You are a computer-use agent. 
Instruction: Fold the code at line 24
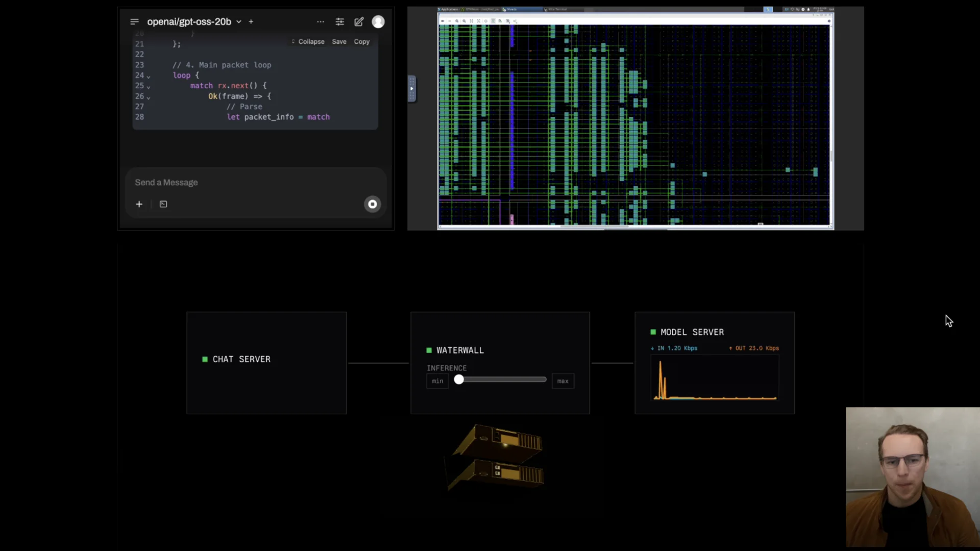pos(149,76)
